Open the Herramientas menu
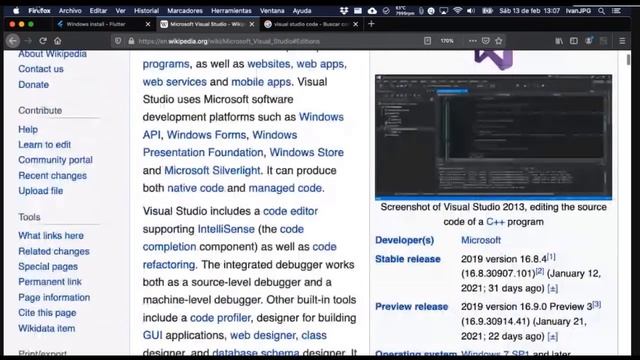Image resolution: width=640 pixels, height=360 pixels. [231, 11]
